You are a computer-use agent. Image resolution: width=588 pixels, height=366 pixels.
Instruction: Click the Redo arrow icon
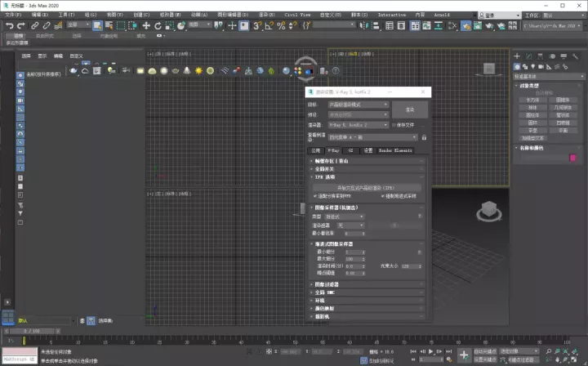coord(22,25)
